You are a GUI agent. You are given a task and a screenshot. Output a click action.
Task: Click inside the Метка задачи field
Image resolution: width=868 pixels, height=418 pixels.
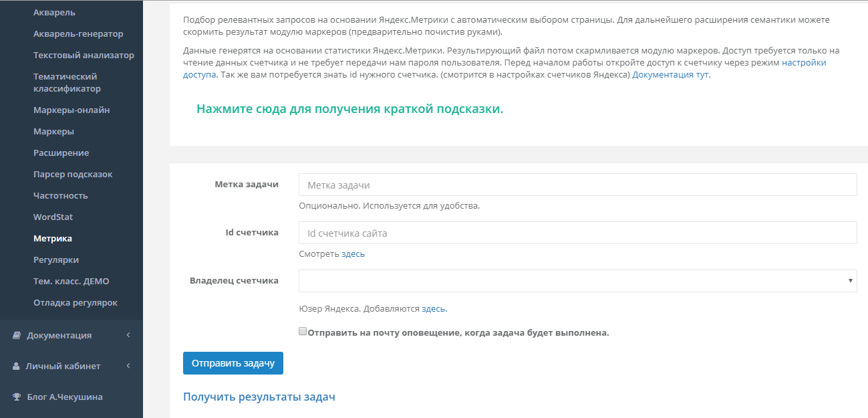[x=577, y=185]
